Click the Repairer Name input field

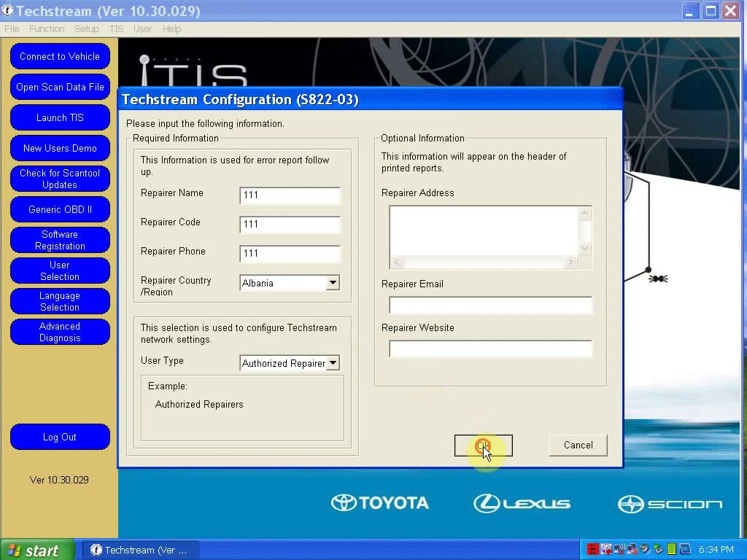click(x=290, y=195)
